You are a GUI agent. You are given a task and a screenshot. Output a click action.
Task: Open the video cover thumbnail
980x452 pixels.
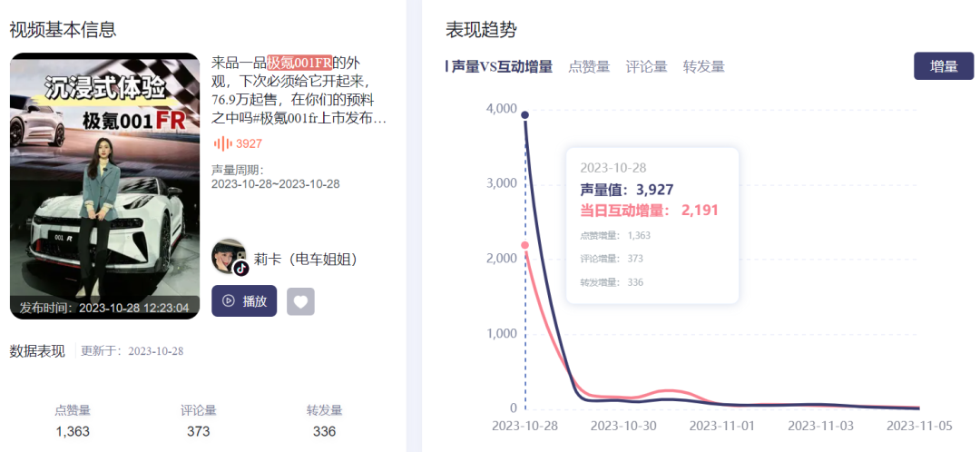click(x=105, y=186)
